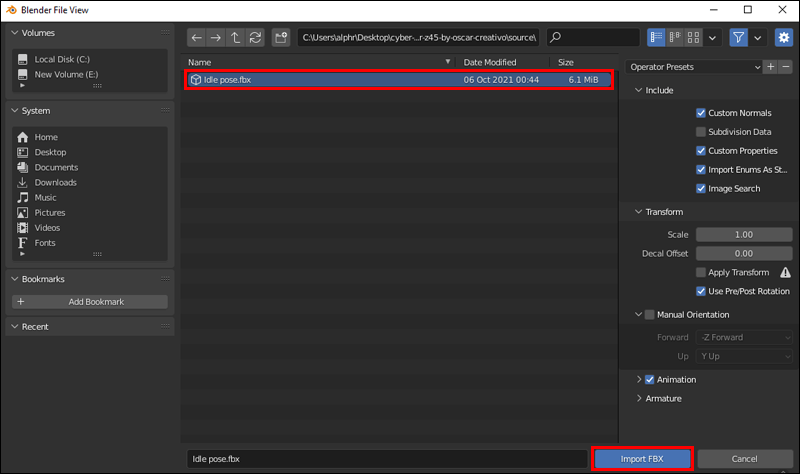800x474 pixels.
Task: Collapse the Transform section
Action: point(638,212)
